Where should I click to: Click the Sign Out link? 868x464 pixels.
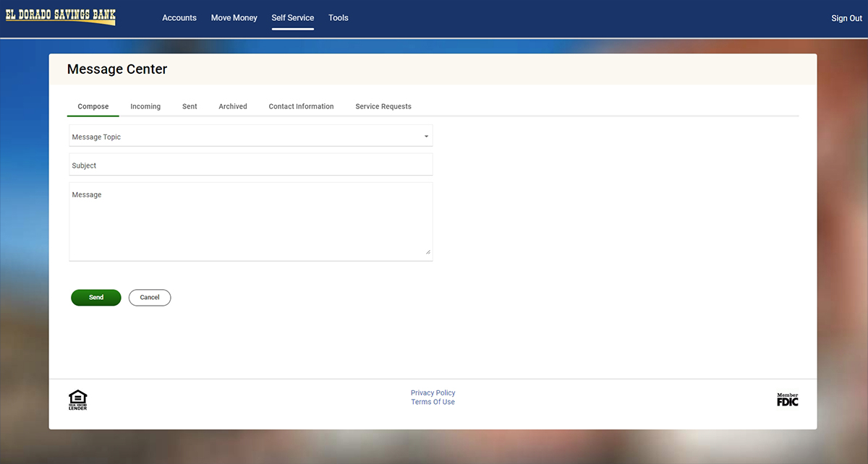tap(846, 19)
